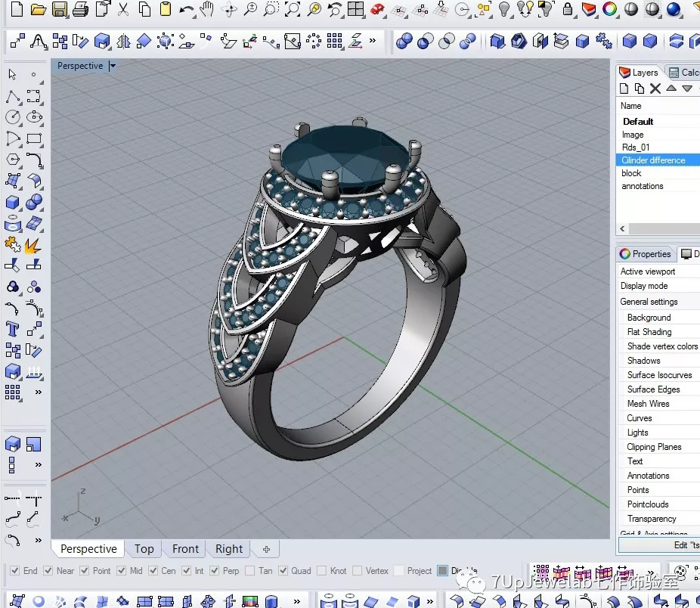The height and width of the screenshot is (608, 700).
Task: Pick the Polyline tool
Action: 13,97
